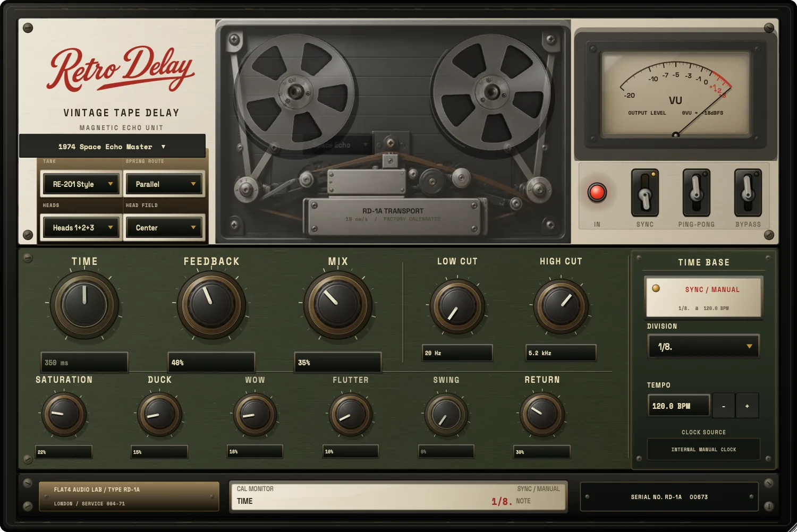Click the 120.0 BPM tempo field

coord(679,406)
